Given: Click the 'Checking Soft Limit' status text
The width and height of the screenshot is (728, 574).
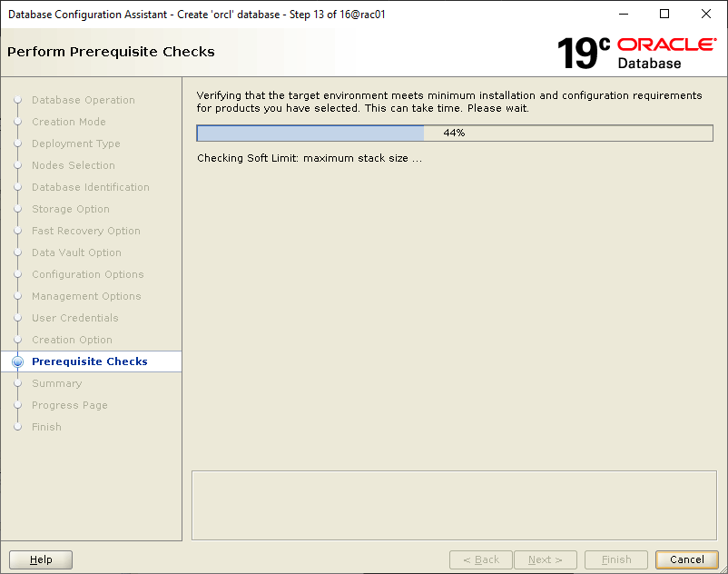Looking at the screenshot, I should (310, 158).
